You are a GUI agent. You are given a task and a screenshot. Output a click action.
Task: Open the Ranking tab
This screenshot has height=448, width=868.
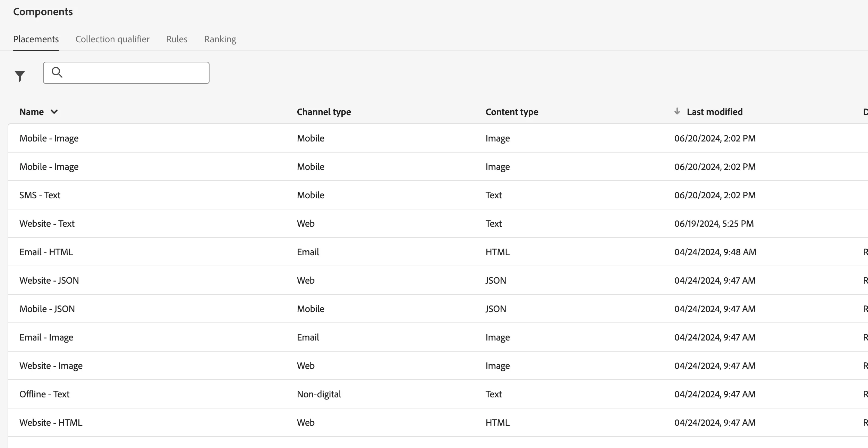pos(220,39)
